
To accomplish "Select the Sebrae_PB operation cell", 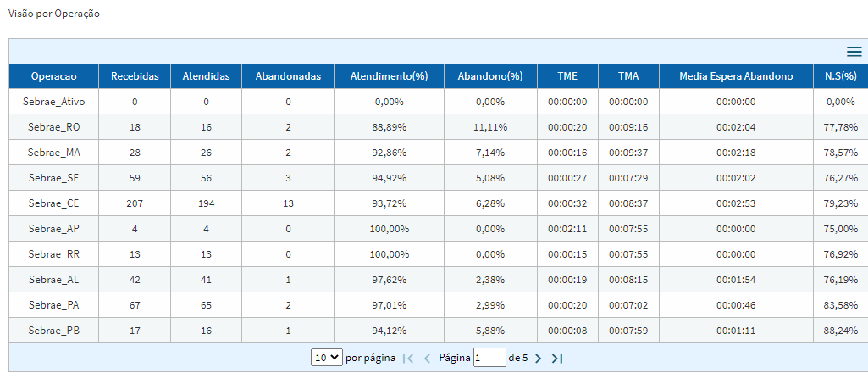I will pyautogui.click(x=53, y=331).
